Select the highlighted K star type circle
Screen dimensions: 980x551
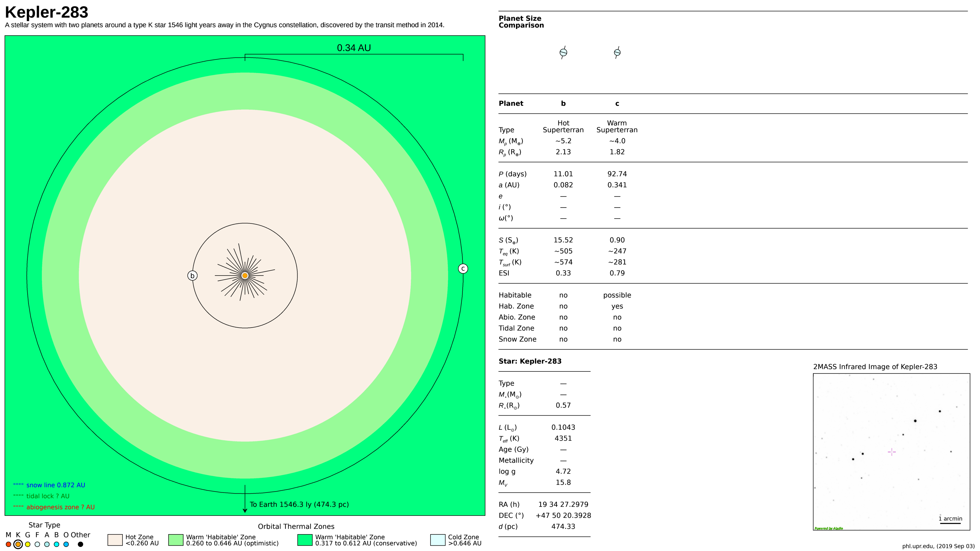(18, 545)
